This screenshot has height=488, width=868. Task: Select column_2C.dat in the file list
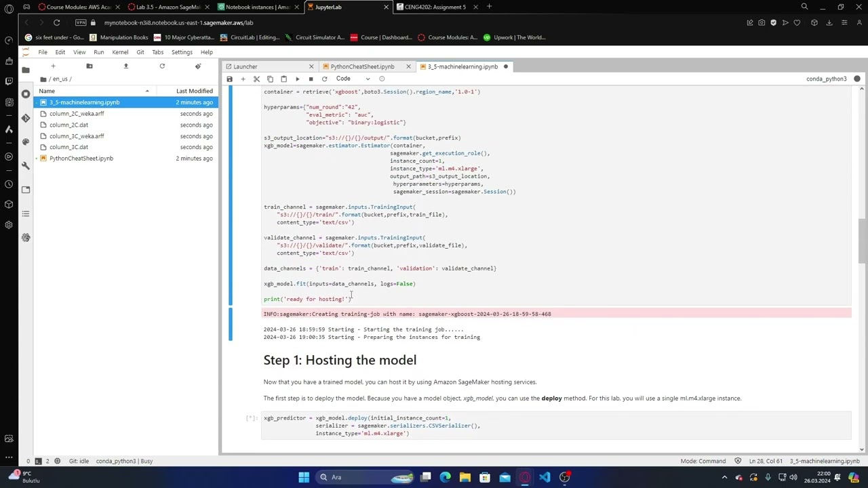point(126,125)
